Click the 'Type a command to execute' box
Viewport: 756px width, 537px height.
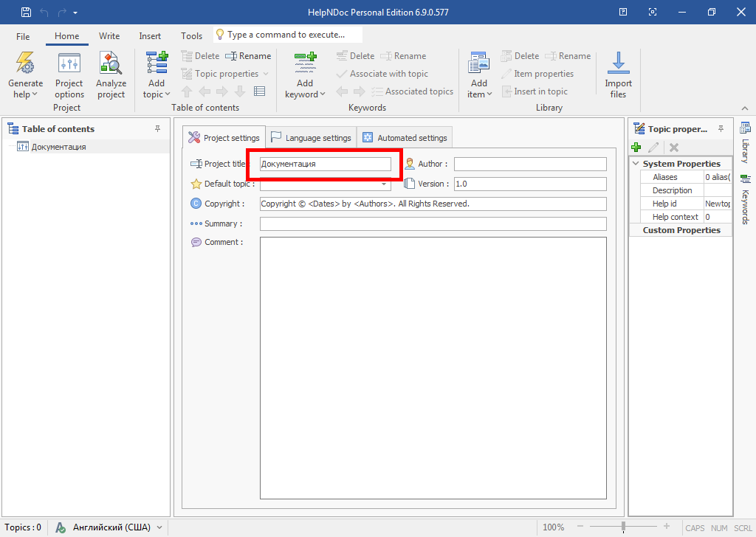pos(288,35)
